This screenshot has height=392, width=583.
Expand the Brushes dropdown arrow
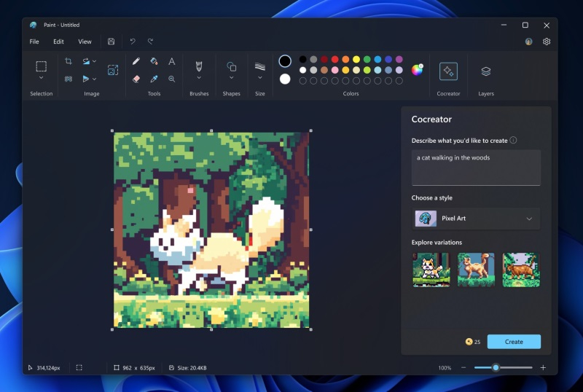tap(199, 78)
